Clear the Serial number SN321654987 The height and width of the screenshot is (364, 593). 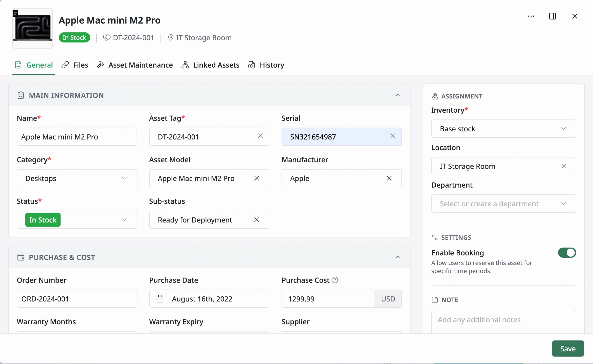coord(393,136)
